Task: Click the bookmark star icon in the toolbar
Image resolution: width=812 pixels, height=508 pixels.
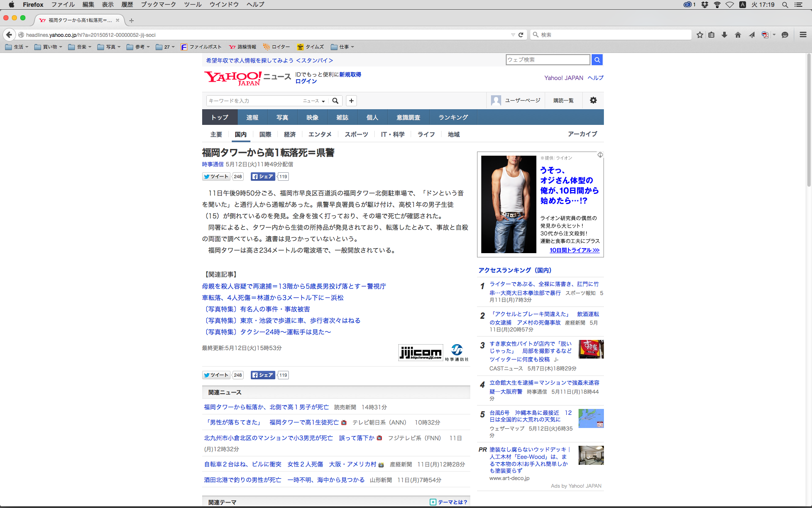Action: tap(700, 35)
